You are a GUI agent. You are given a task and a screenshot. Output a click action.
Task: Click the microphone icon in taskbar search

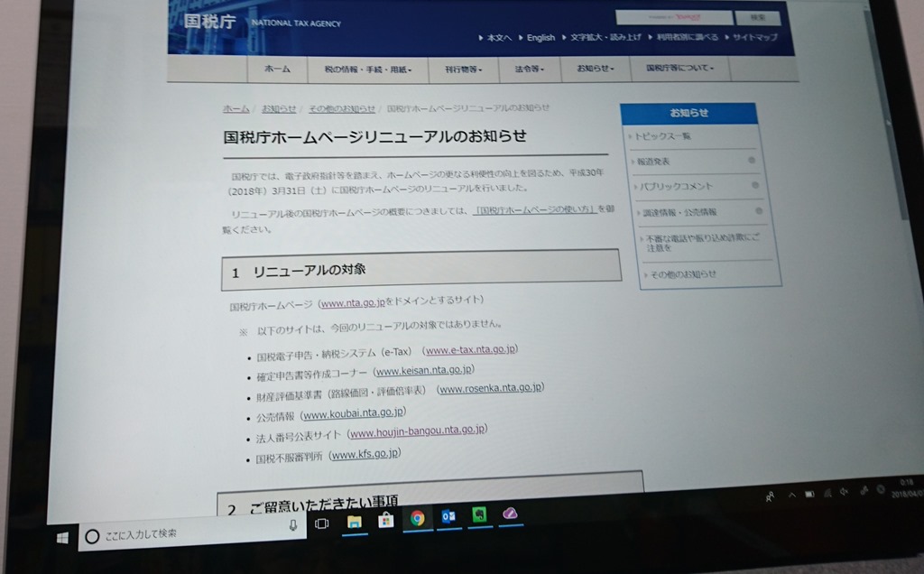(293, 525)
